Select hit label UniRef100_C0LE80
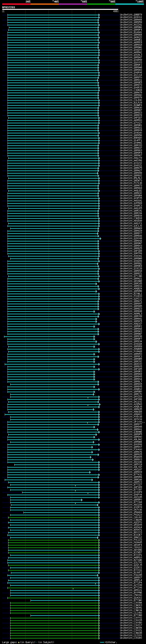146x644 pixels. 131,100
